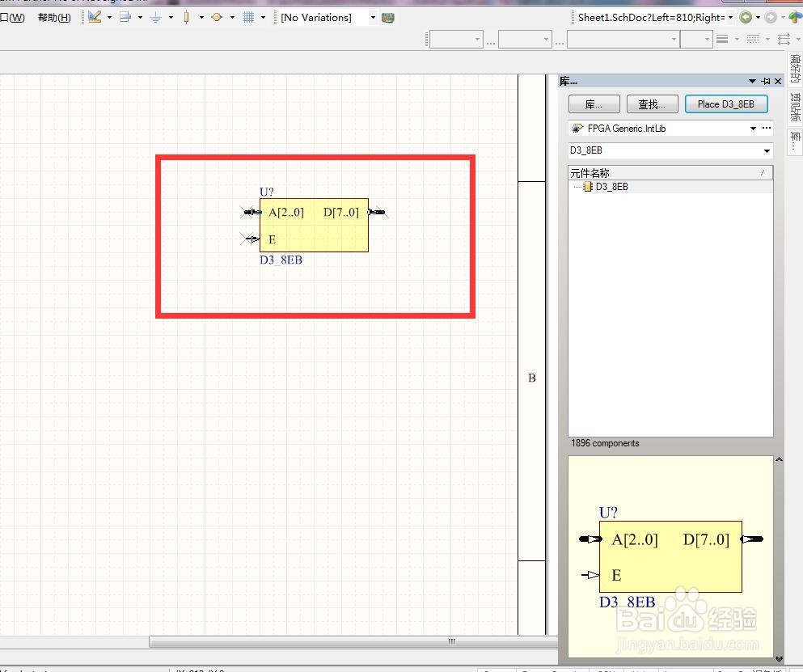Image resolution: width=803 pixels, height=672 pixels.
Task: Click the simulation sources icon
Action: point(218,18)
